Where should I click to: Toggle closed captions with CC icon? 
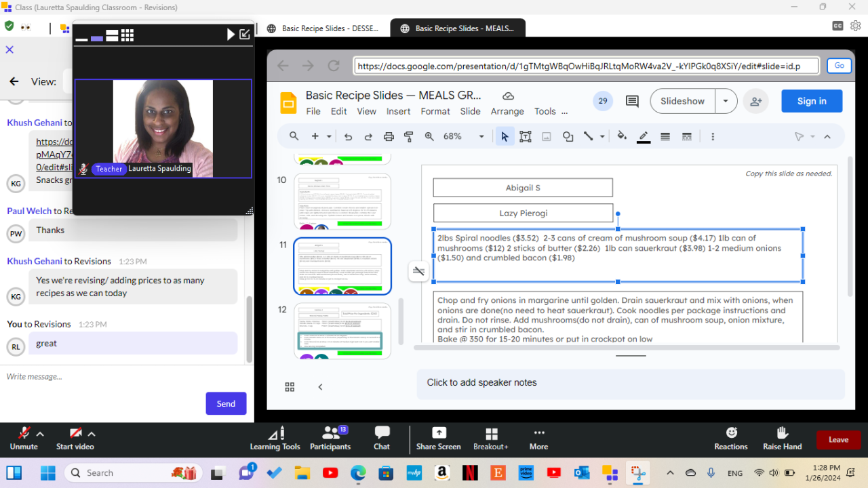click(838, 26)
